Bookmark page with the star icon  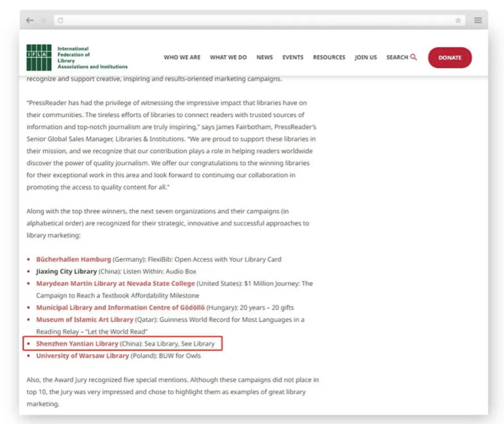[x=458, y=21]
